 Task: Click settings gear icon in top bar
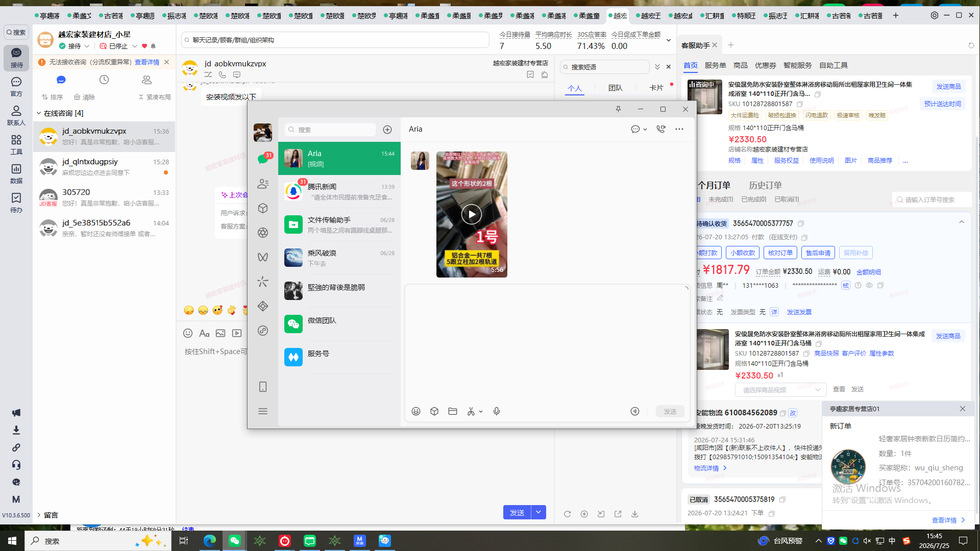pyautogui.click(x=935, y=15)
